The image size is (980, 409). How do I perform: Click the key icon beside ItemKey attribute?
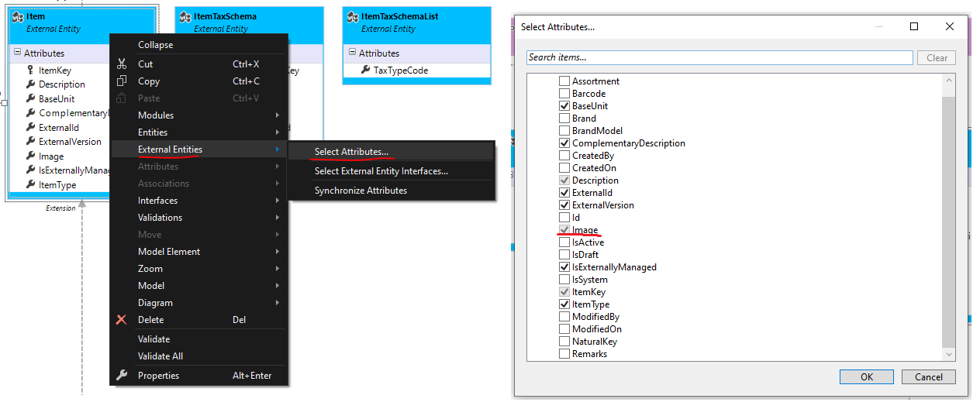pyautogui.click(x=30, y=70)
